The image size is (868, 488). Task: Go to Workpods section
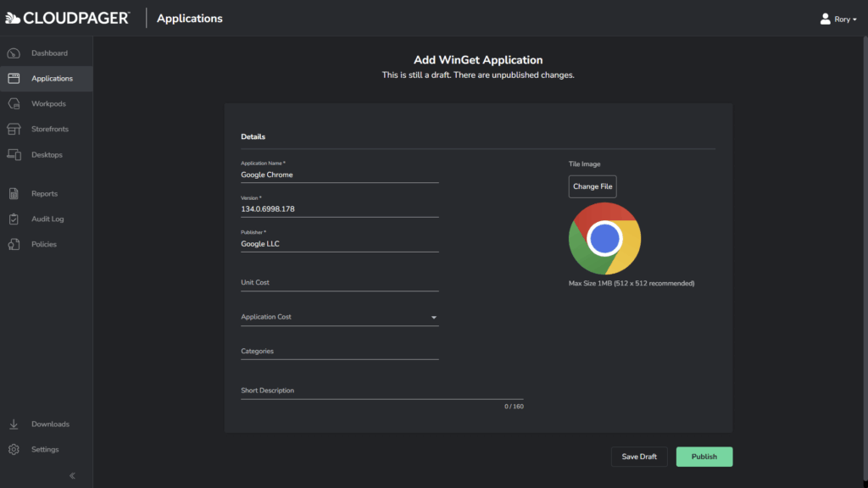[47, 103]
